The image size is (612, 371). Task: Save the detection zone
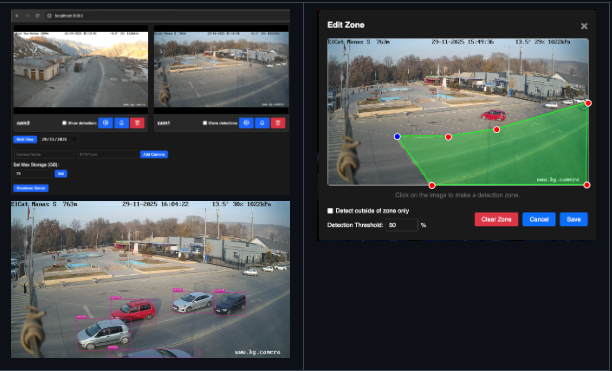[574, 219]
